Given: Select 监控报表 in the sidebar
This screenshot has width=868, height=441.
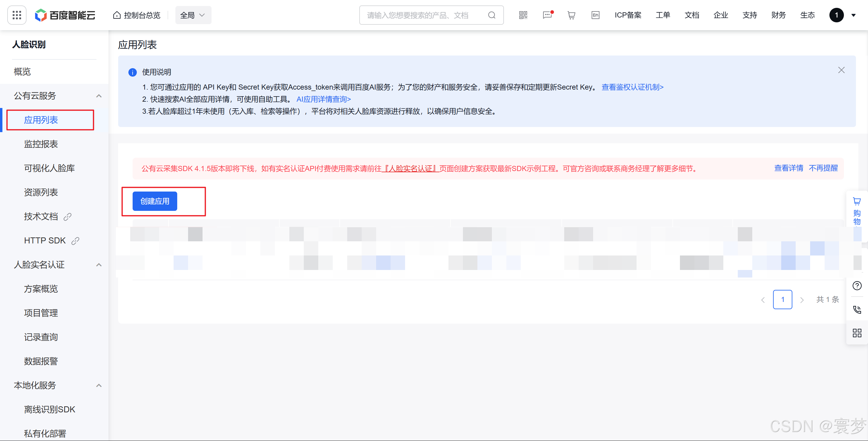Looking at the screenshot, I should [41, 144].
